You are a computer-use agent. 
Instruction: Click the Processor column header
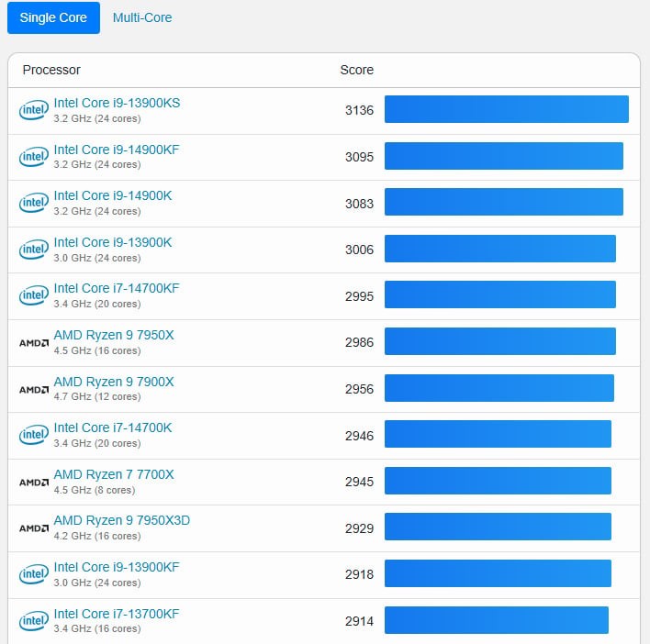point(51,70)
